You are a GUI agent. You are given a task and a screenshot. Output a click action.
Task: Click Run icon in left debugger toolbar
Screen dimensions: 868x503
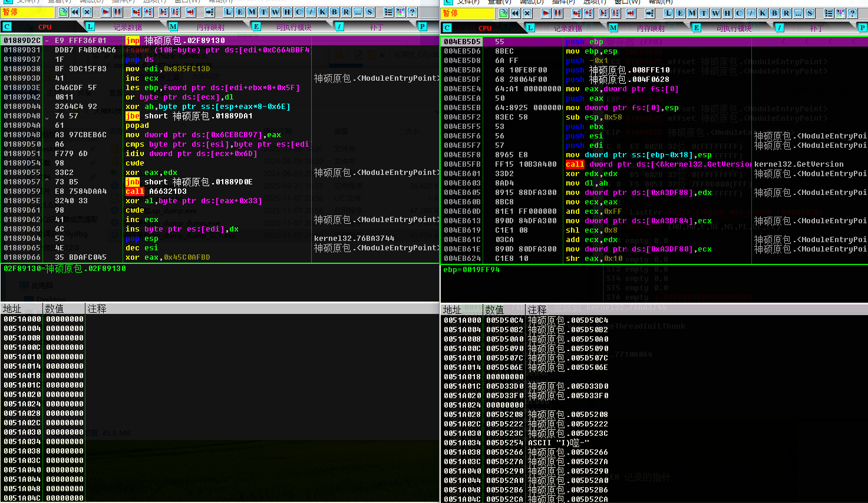(105, 12)
